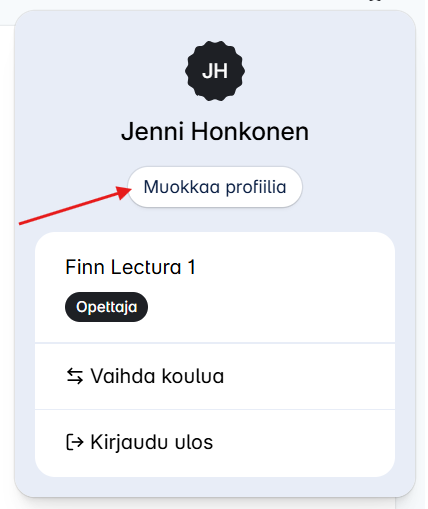Select the Vaihda koulua menu entry
The width and height of the screenshot is (428, 509).
[x=215, y=376]
